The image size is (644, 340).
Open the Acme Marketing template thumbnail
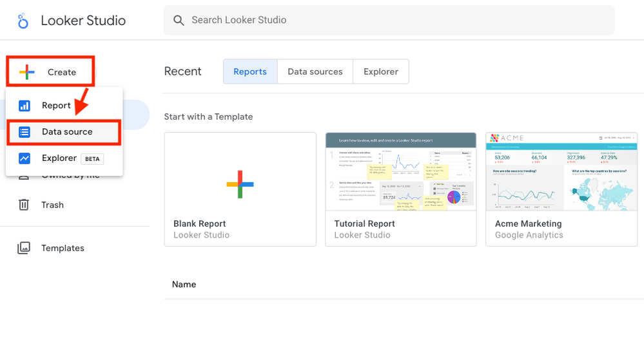[x=561, y=172]
